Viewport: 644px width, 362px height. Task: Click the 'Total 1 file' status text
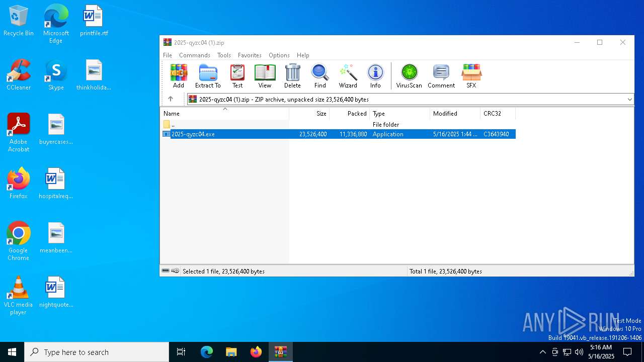point(446,271)
